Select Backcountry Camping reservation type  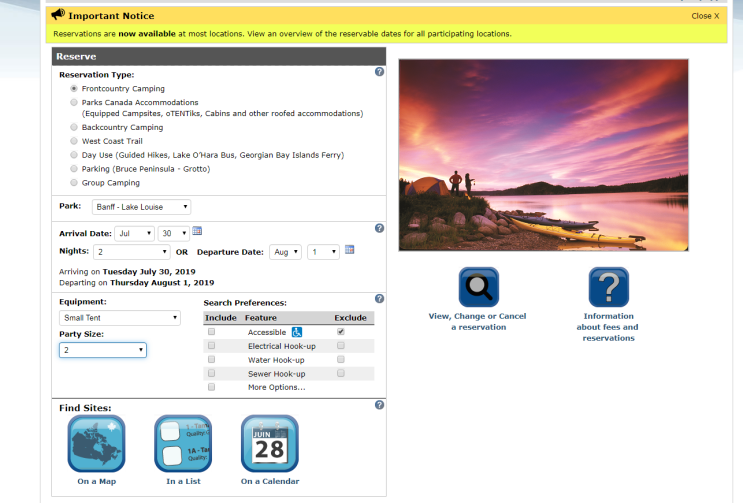coord(73,127)
